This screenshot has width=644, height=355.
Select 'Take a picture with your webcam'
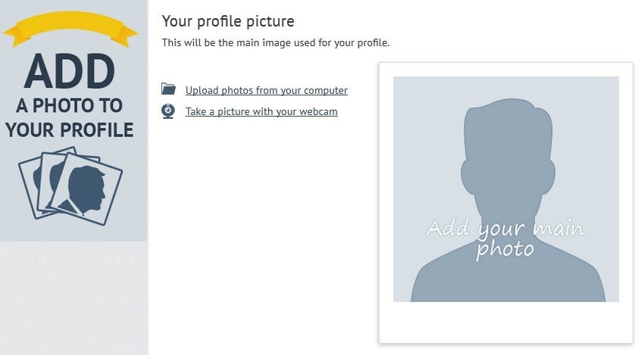(261, 111)
